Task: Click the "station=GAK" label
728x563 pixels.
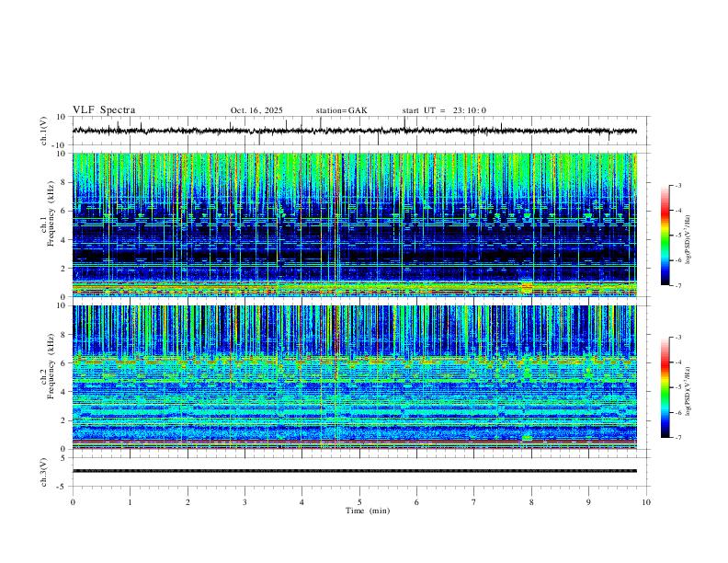Action: tap(341, 110)
